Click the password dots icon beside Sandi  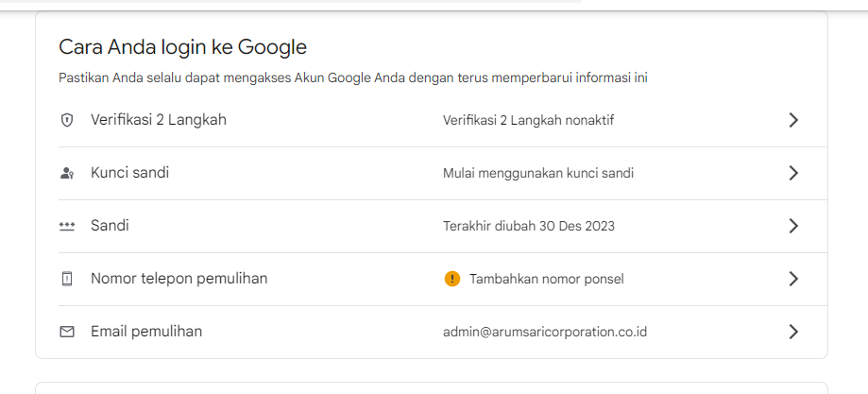66,226
